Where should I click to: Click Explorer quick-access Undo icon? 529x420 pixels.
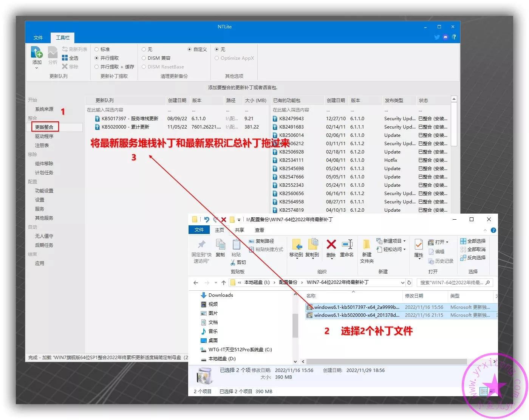[x=207, y=219]
